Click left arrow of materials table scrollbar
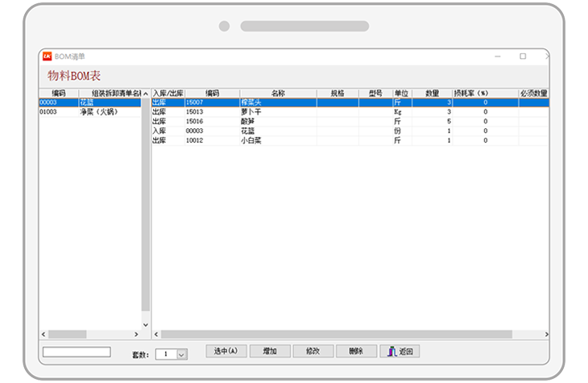The width and height of the screenshot is (588, 383). tap(155, 334)
